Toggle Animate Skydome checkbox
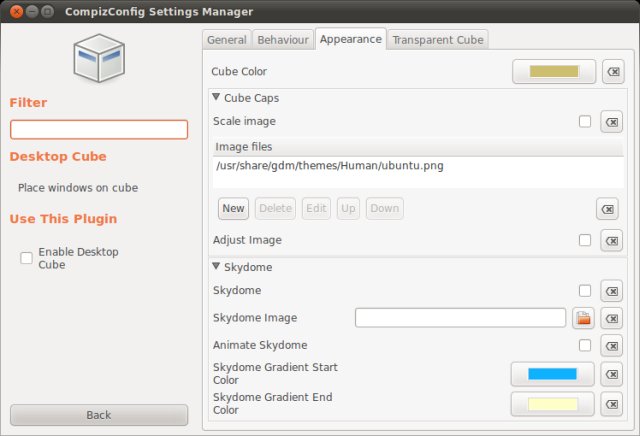Viewport: 640px width, 436px height. pyautogui.click(x=585, y=345)
